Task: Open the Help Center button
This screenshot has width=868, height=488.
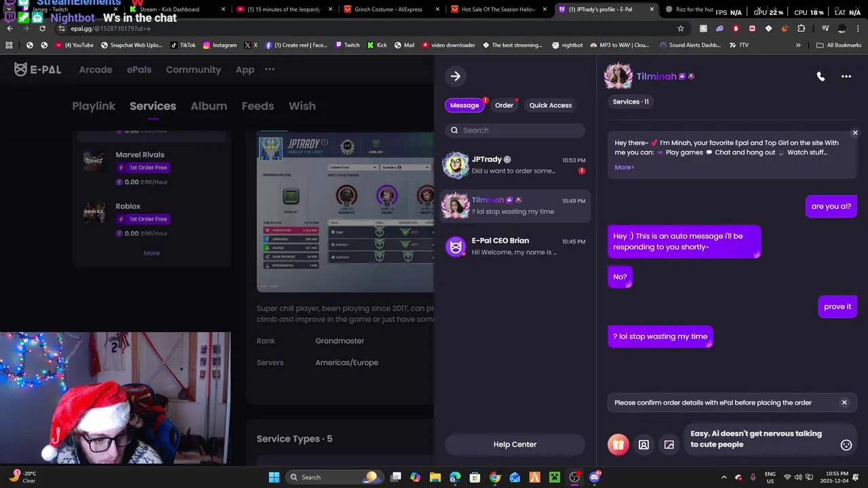Action: pyautogui.click(x=515, y=445)
